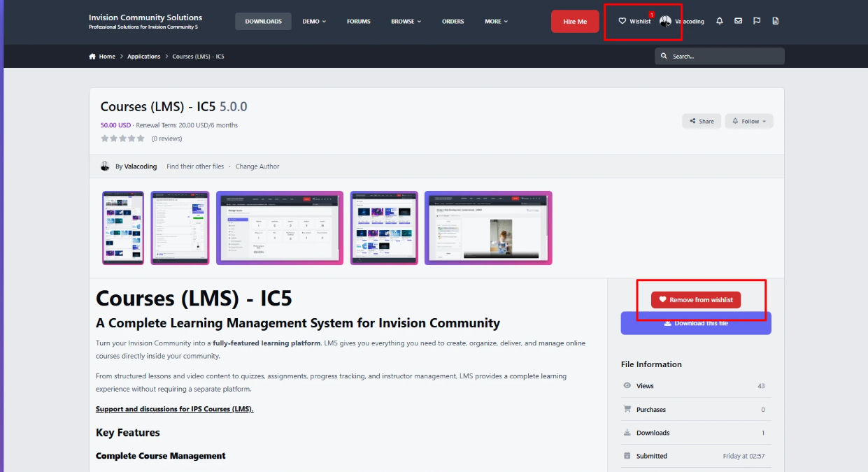Open the notifications bell icon

pos(720,21)
